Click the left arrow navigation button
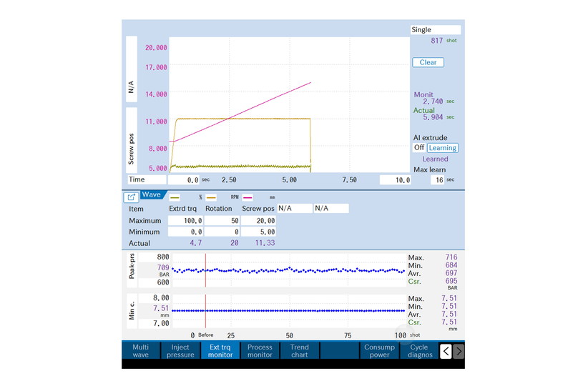This screenshot has width=588, height=386. (x=445, y=351)
